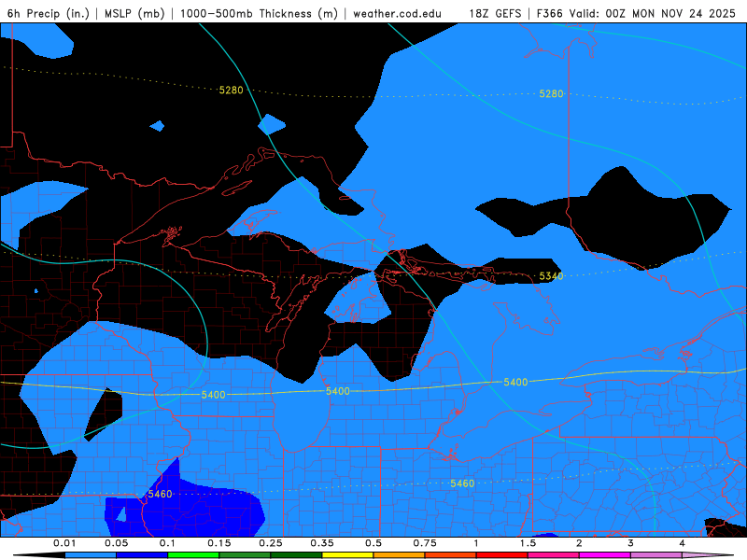Select the dark orange 0.75 legend swatch

click(x=451, y=555)
